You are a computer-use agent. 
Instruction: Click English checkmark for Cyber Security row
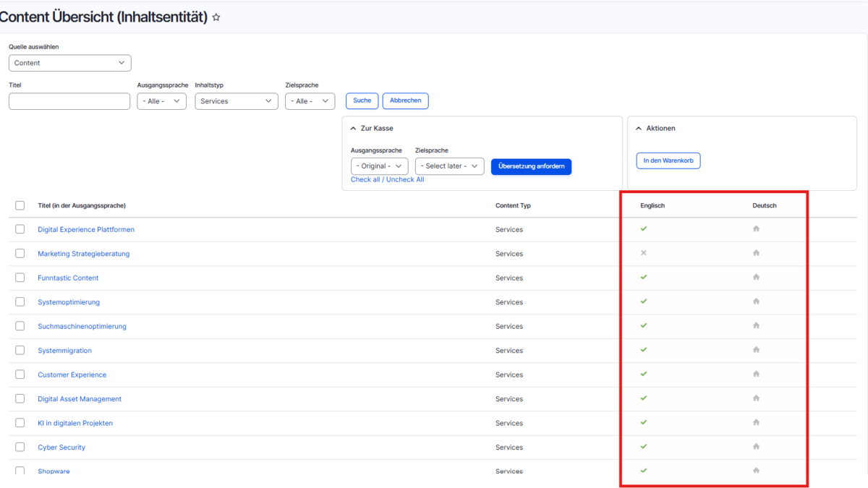644,447
